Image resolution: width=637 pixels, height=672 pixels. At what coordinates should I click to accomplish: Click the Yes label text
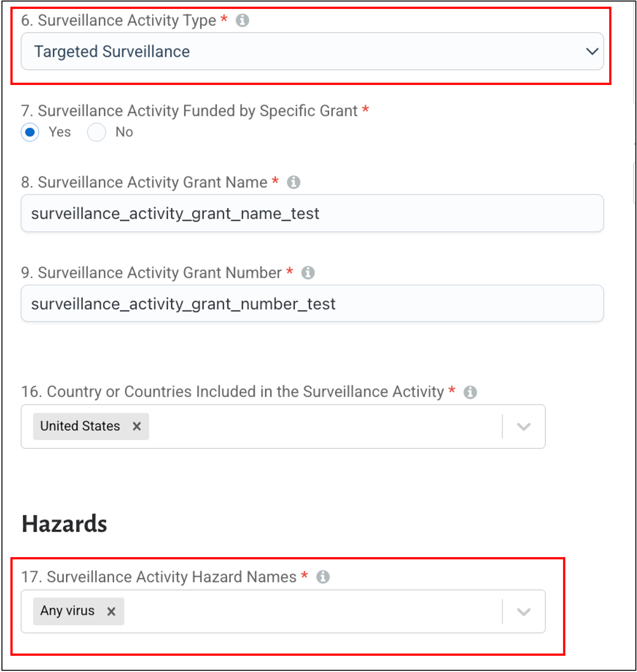point(60,132)
